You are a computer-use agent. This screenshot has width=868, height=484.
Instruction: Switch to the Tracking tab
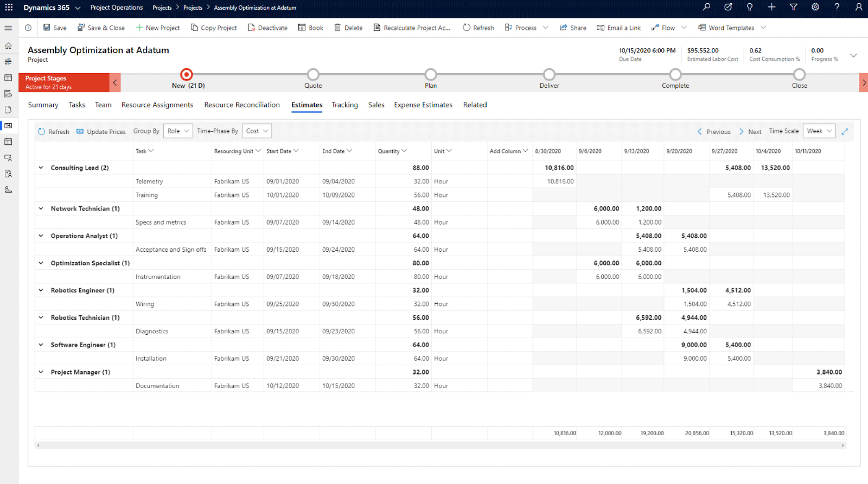pos(344,105)
